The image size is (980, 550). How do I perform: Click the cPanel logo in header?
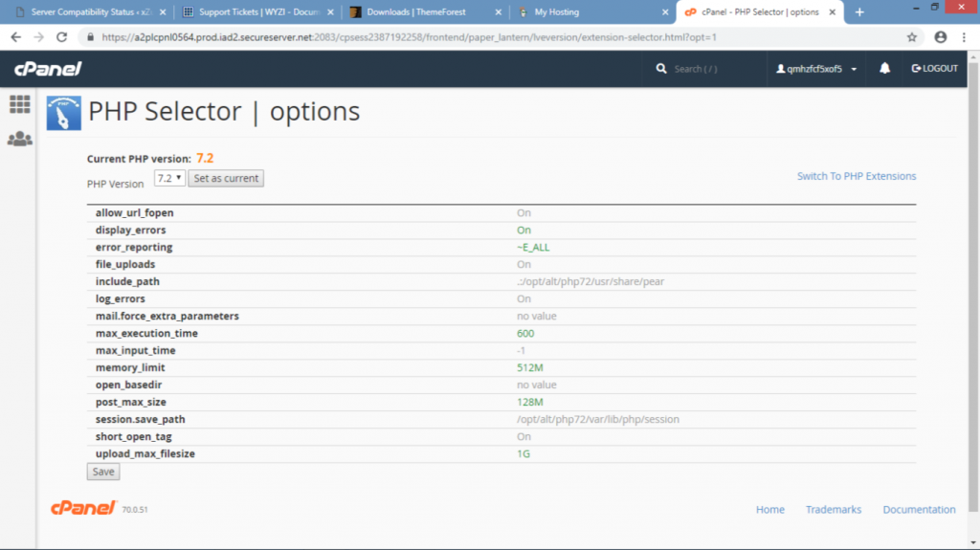pos(48,69)
